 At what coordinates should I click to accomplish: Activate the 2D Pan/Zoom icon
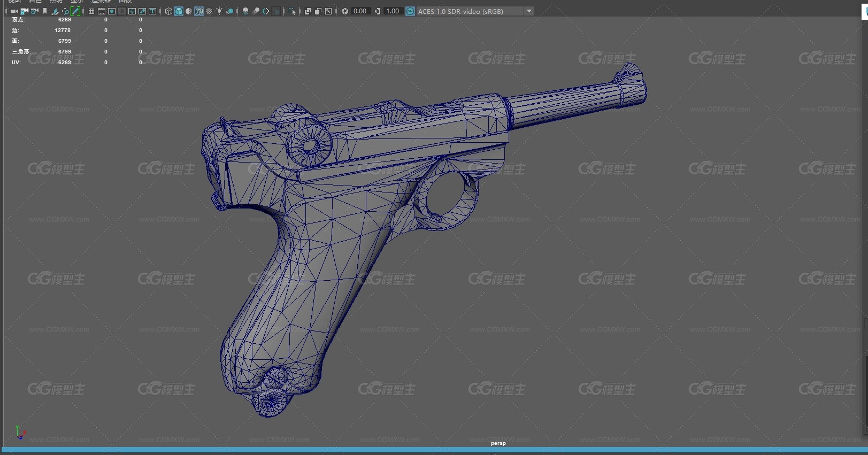pos(65,11)
